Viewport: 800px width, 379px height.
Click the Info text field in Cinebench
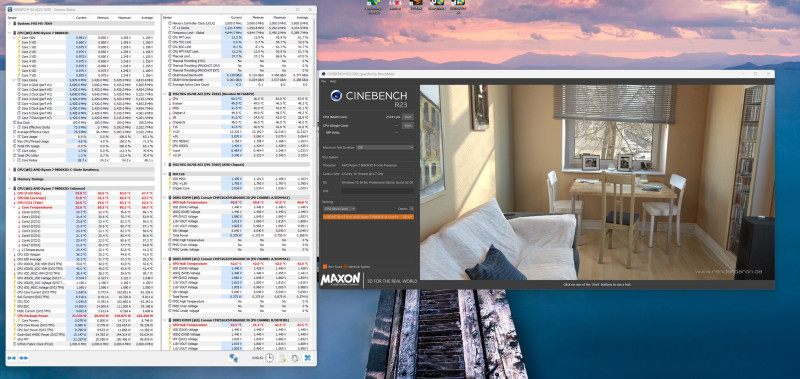[378, 191]
